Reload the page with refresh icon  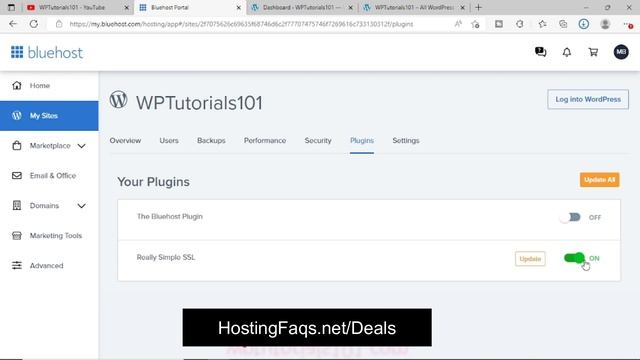[x=33, y=24]
